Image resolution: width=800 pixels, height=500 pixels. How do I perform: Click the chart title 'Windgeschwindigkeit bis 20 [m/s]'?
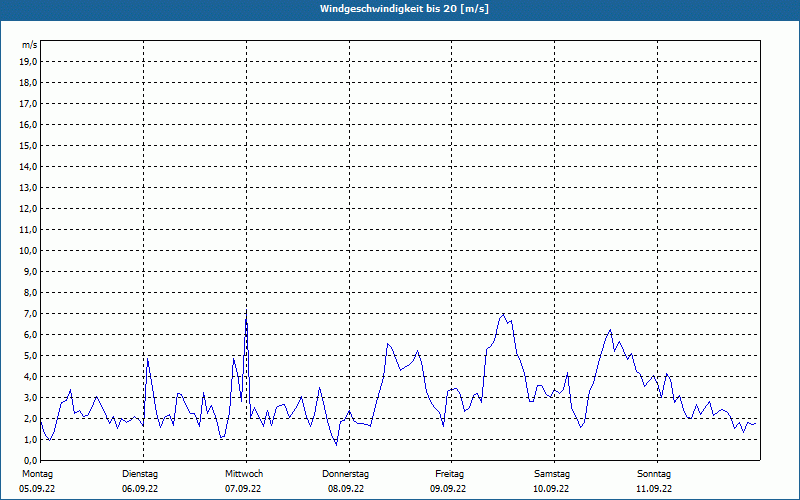click(x=404, y=9)
